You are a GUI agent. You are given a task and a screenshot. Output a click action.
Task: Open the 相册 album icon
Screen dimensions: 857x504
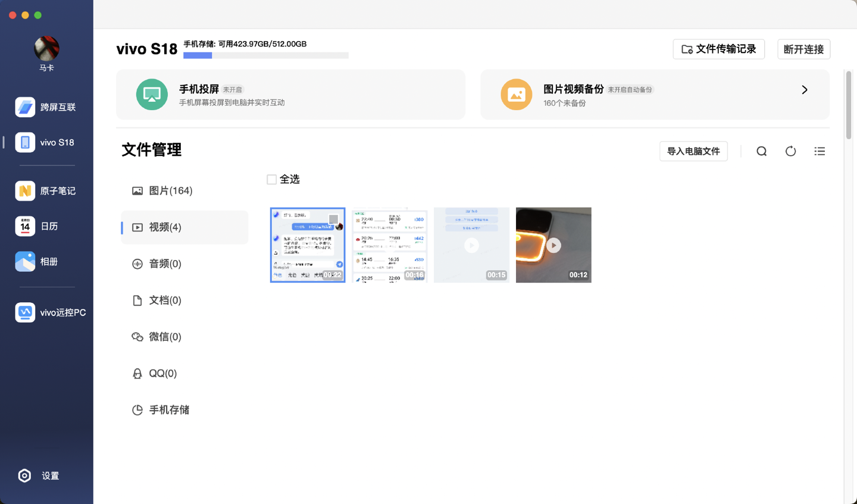point(25,261)
